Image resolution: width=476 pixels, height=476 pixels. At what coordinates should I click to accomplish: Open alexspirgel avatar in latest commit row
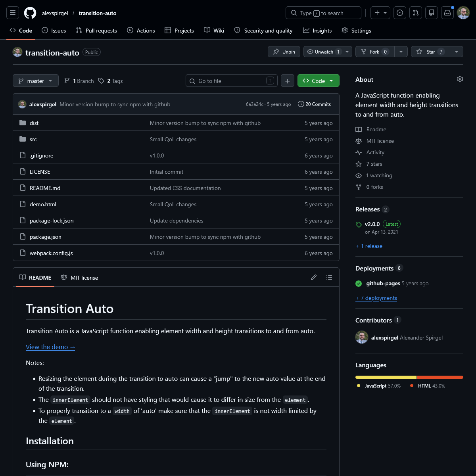click(x=22, y=104)
